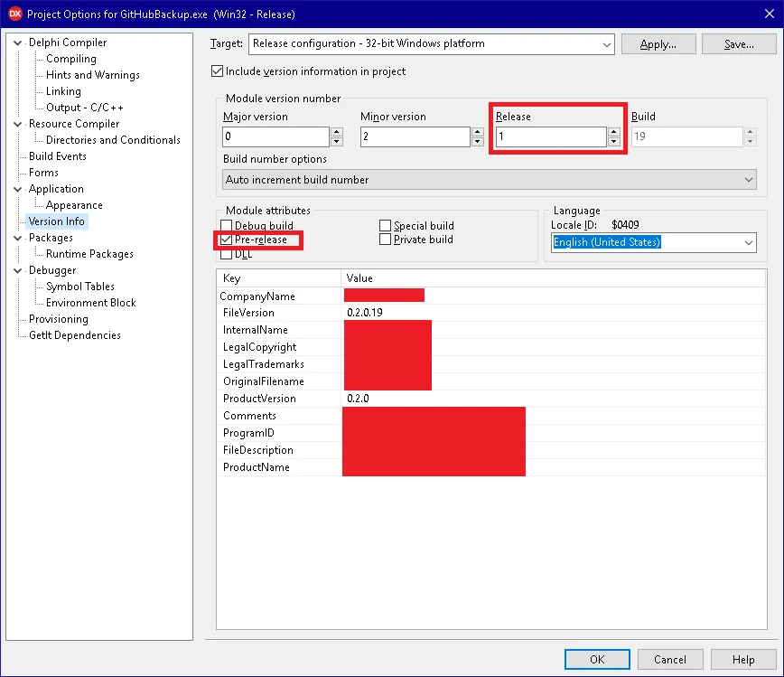Collapse the Resource Compiler tree node
This screenshot has width=784, height=677.
17,124
